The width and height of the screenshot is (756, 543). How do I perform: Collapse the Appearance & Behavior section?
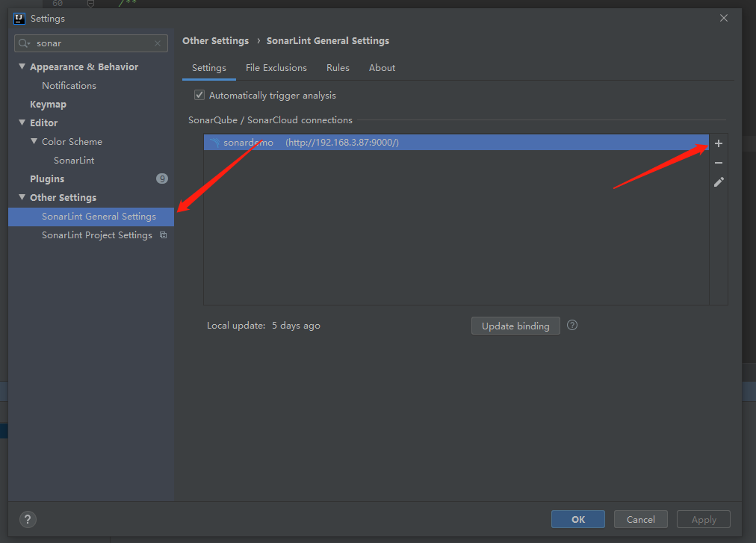point(22,66)
